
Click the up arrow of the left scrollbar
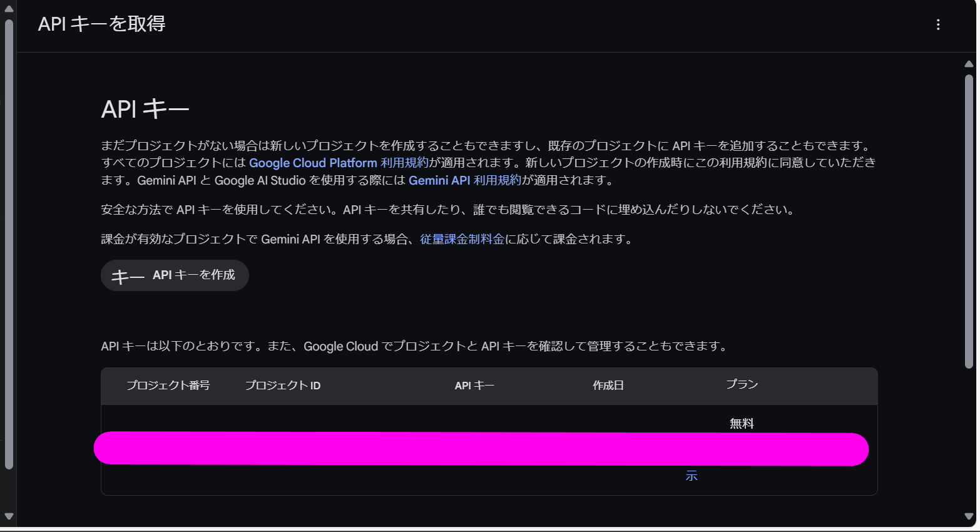click(9, 9)
